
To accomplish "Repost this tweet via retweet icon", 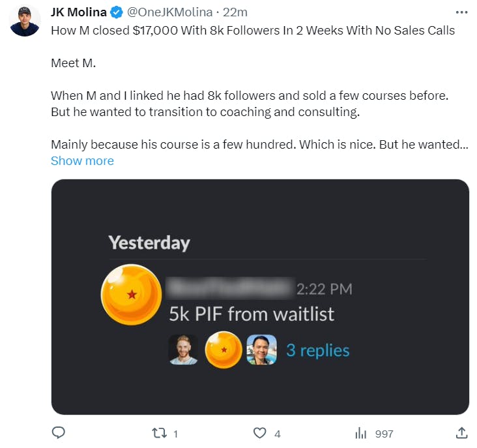I will point(160,433).
